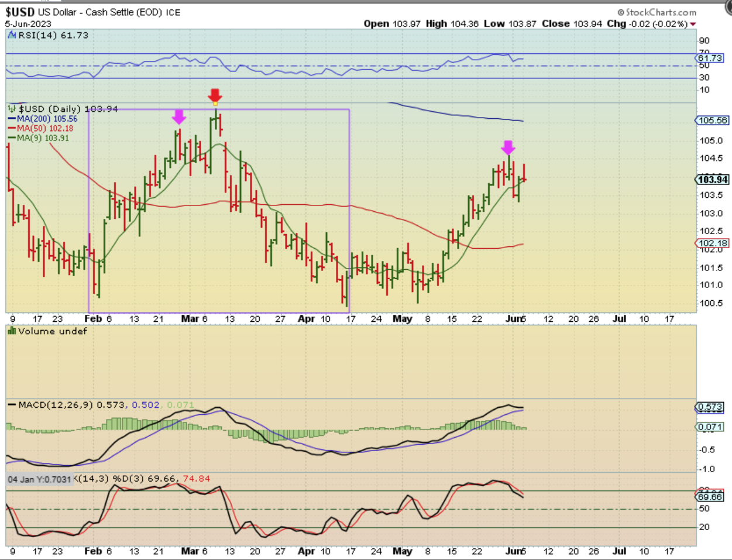Click the red down triangle after the Chg percentage

coord(693,24)
